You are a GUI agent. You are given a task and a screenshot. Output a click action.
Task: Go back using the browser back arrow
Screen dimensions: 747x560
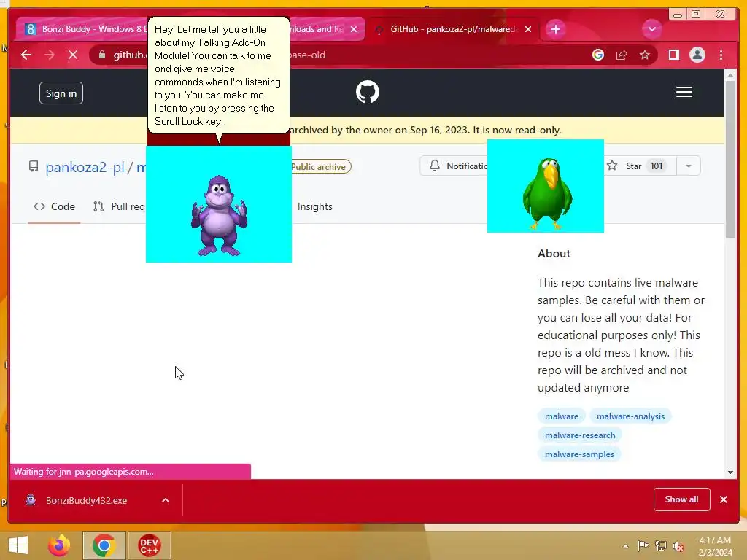pyautogui.click(x=26, y=55)
